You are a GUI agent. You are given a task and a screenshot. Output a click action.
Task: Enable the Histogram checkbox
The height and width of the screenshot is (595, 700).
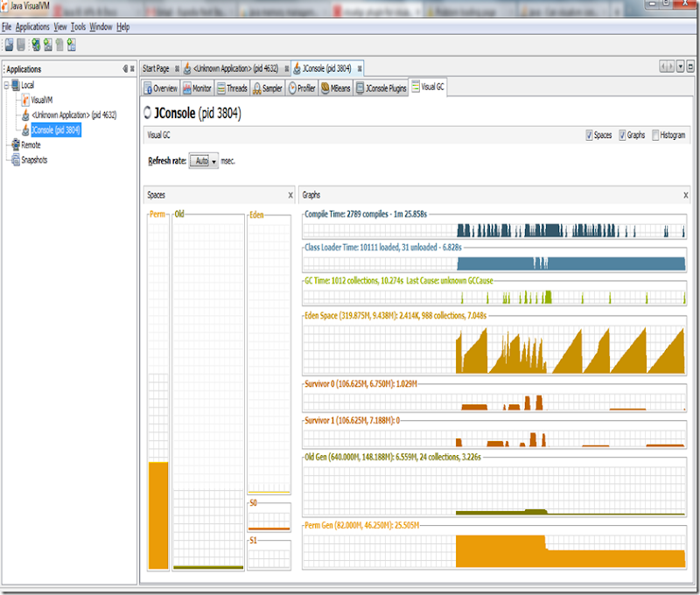click(655, 136)
